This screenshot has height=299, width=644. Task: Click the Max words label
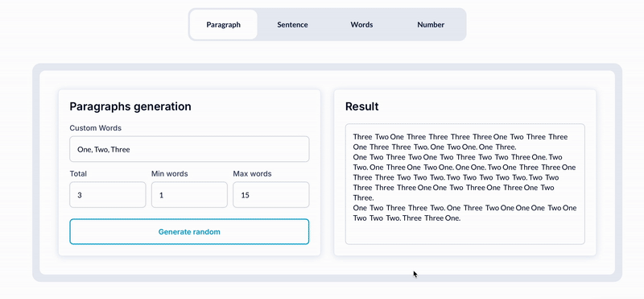pyautogui.click(x=252, y=173)
